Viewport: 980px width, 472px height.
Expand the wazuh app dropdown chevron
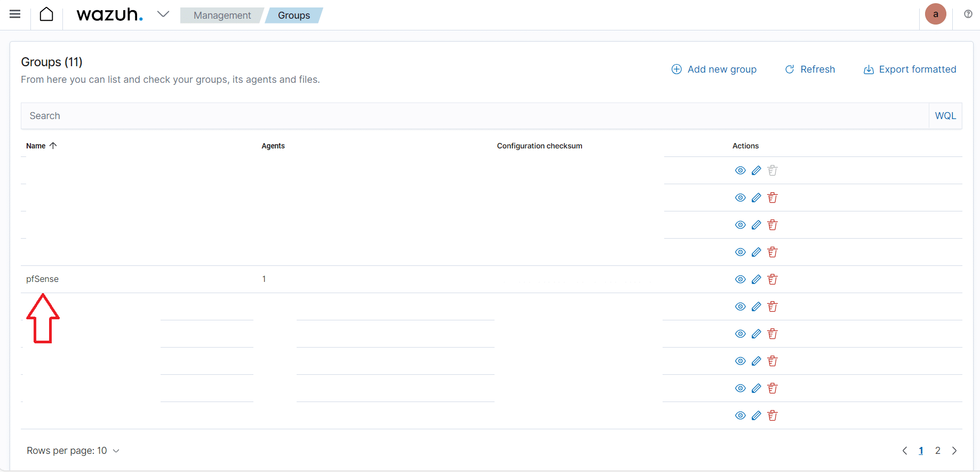pos(163,14)
